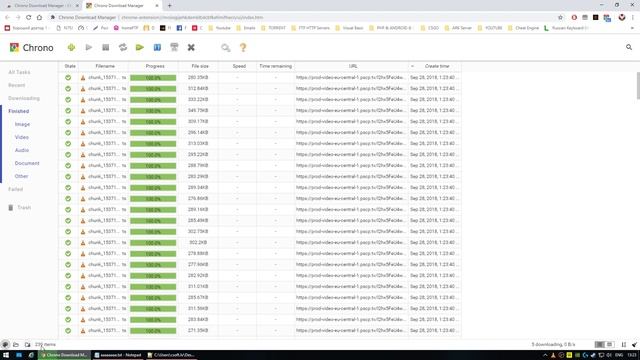This screenshot has height=360, width=640.
Task: Click '5 downloading, 0 B/s' status text
Action: [x=553, y=344]
